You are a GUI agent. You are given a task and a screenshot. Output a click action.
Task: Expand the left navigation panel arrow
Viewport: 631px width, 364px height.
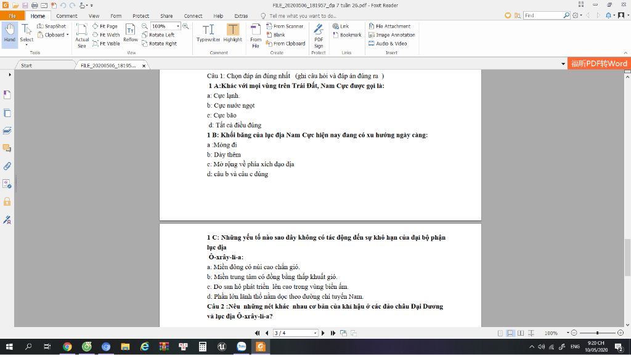point(10,75)
